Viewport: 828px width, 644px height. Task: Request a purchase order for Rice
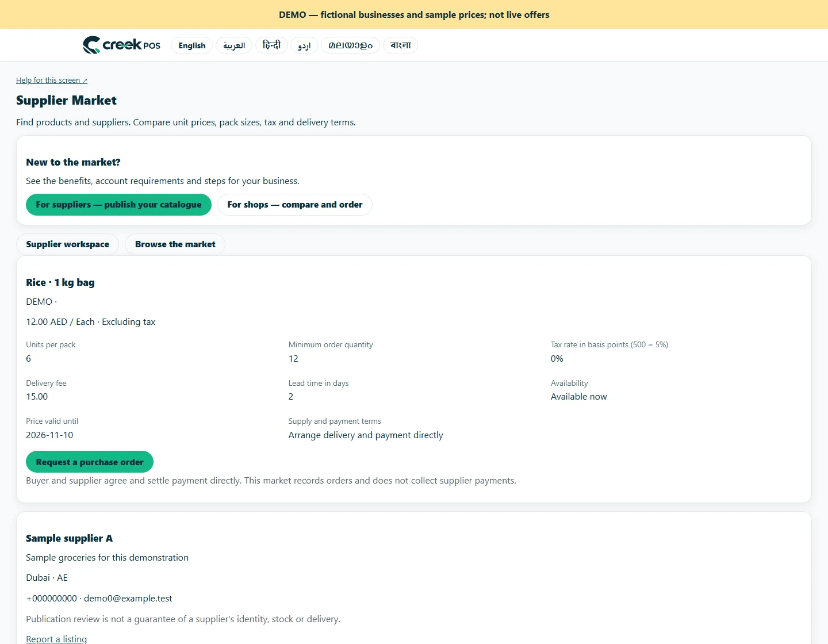tap(90, 462)
